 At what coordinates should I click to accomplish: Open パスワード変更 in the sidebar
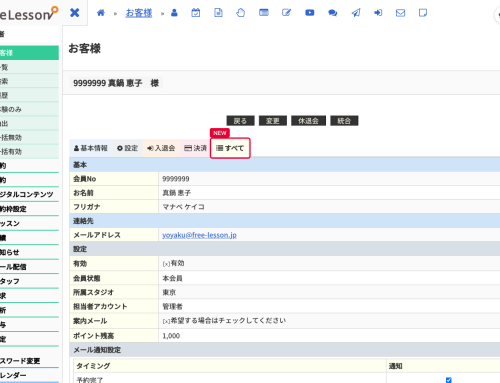click(x=29, y=361)
